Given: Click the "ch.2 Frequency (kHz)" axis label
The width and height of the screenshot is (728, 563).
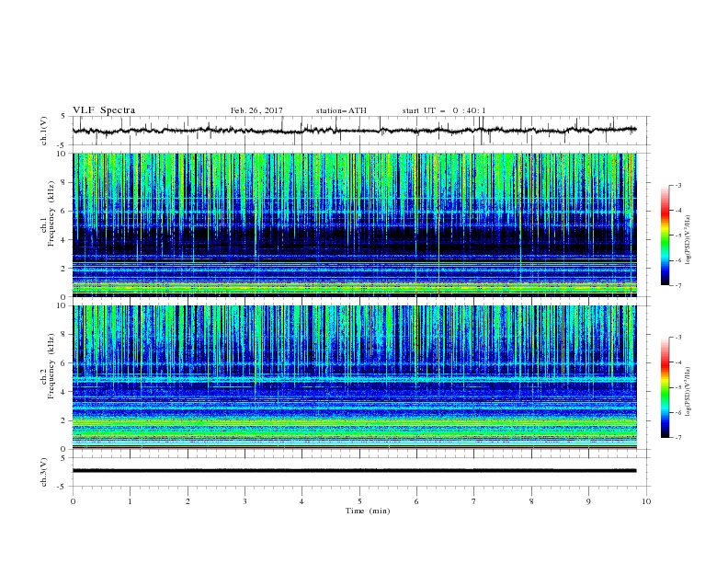Looking at the screenshot, I should coord(48,366).
